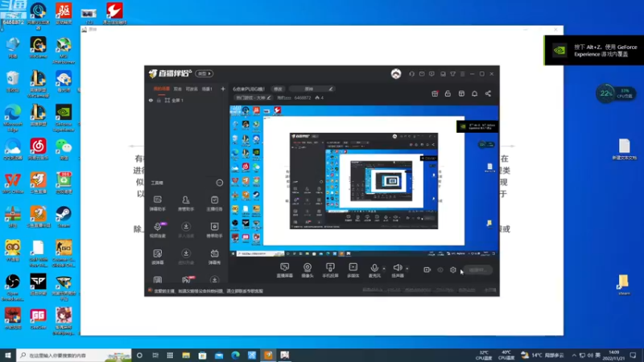Open Task View on the taskbar

155,355
